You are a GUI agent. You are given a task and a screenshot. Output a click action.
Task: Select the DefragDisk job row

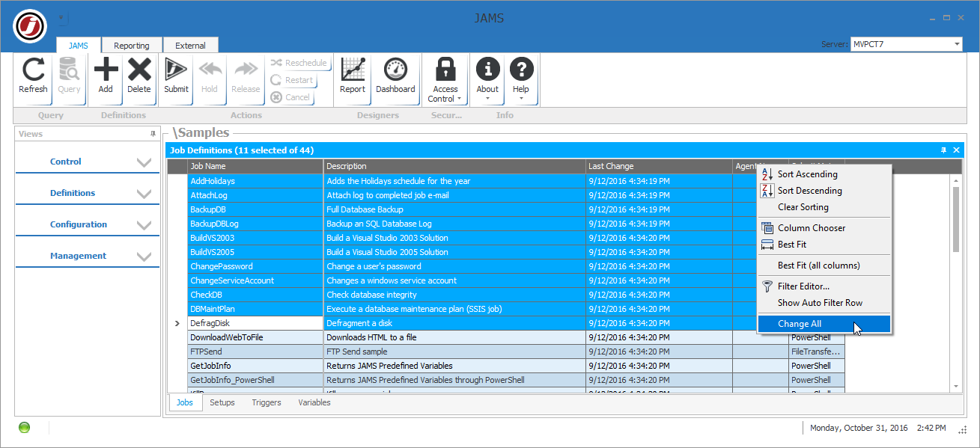point(516,323)
